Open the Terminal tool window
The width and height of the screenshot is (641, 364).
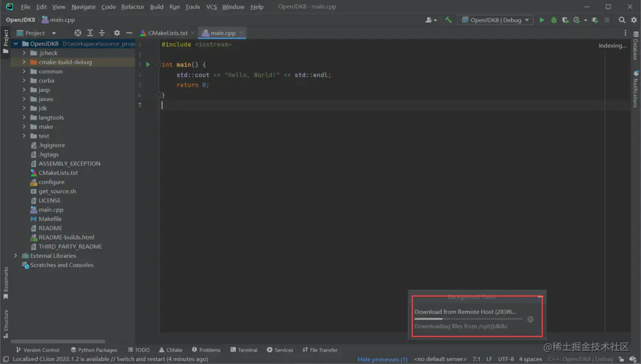(x=244, y=350)
